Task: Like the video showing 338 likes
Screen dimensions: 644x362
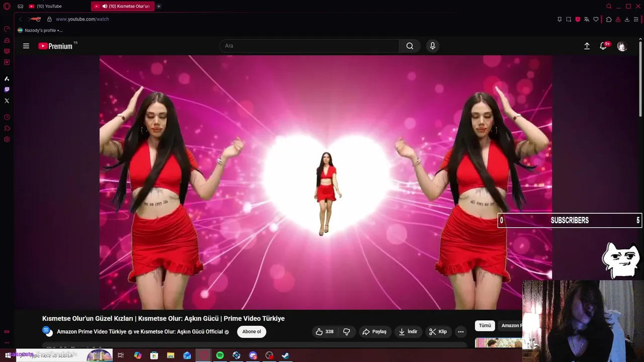Action: (x=325, y=332)
